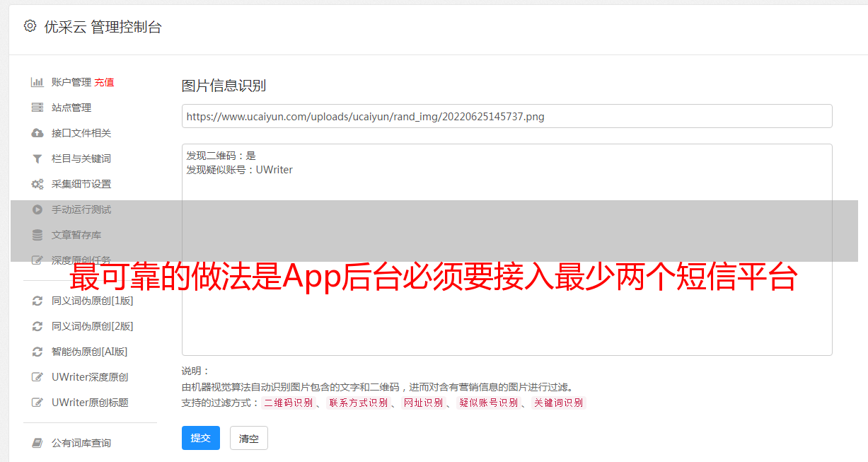Image resolution: width=868 pixels, height=462 pixels.
Task: Open 采集细节设置 page
Action: [81, 184]
